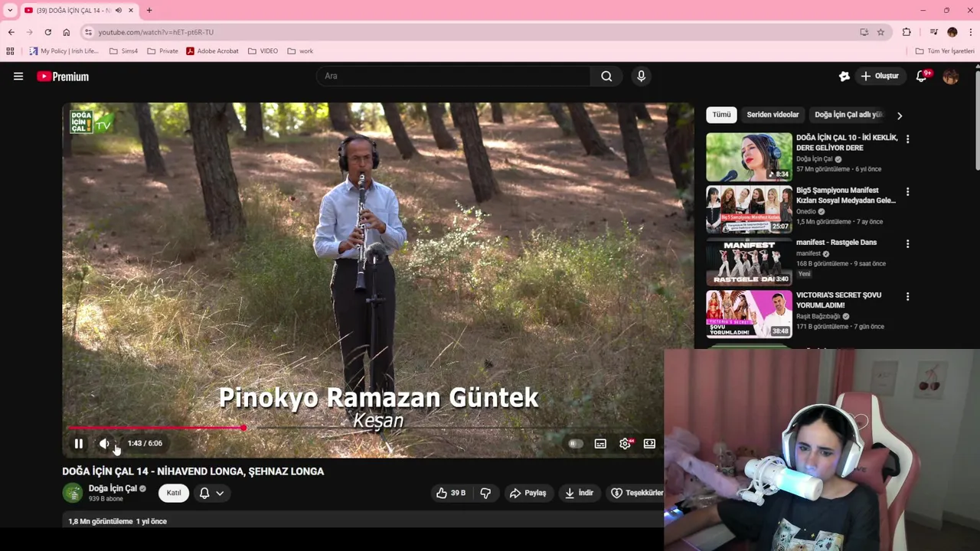
Task: Show more filter chips with the right arrow
Action: coord(900,116)
